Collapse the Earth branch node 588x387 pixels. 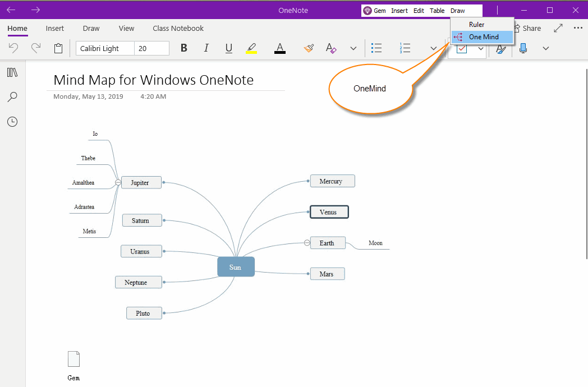tap(307, 243)
